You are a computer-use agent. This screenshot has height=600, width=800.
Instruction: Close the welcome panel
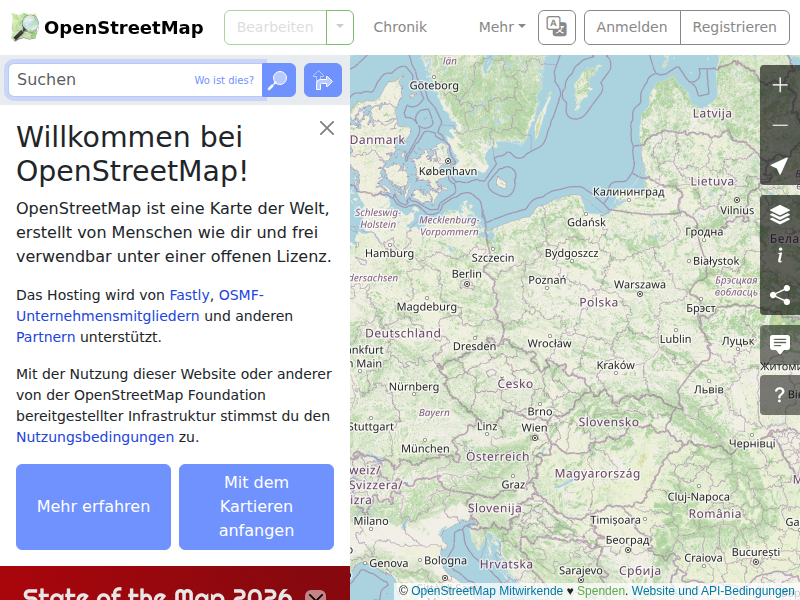[327, 128]
